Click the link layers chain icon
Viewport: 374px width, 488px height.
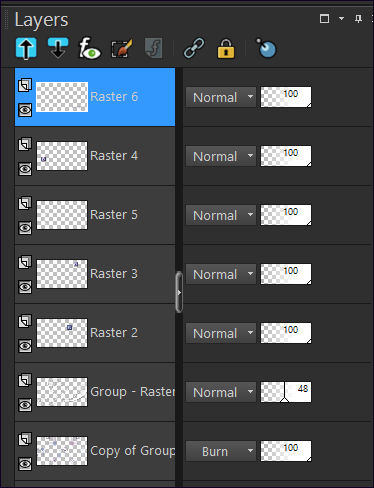pyautogui.click(x=194, y=49)
